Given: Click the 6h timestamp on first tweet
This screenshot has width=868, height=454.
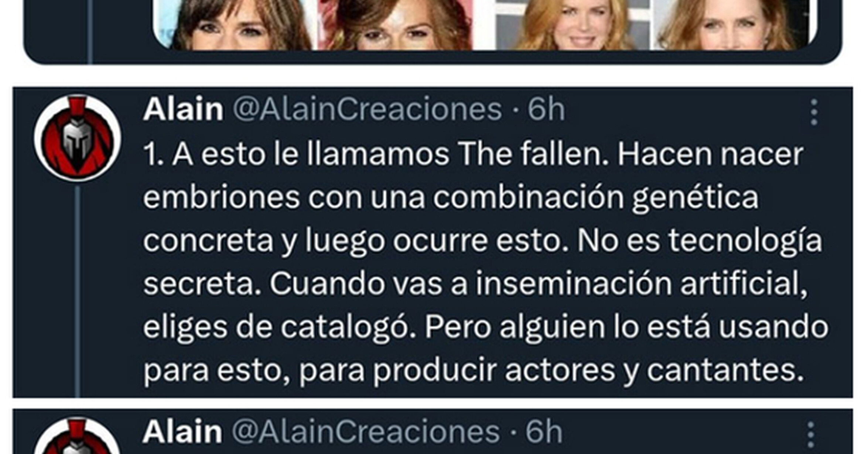Looking at the screenshot, I should pyautogui.click(x=546, y=110).
